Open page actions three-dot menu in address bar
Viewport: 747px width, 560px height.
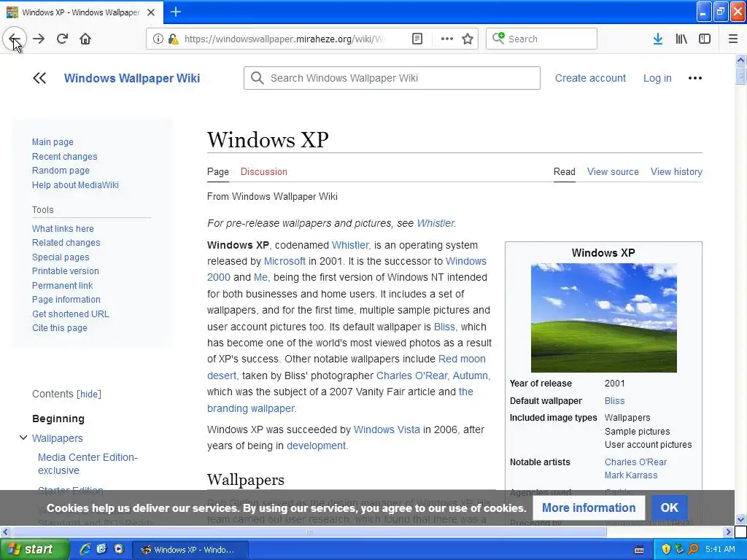(447, 39)
